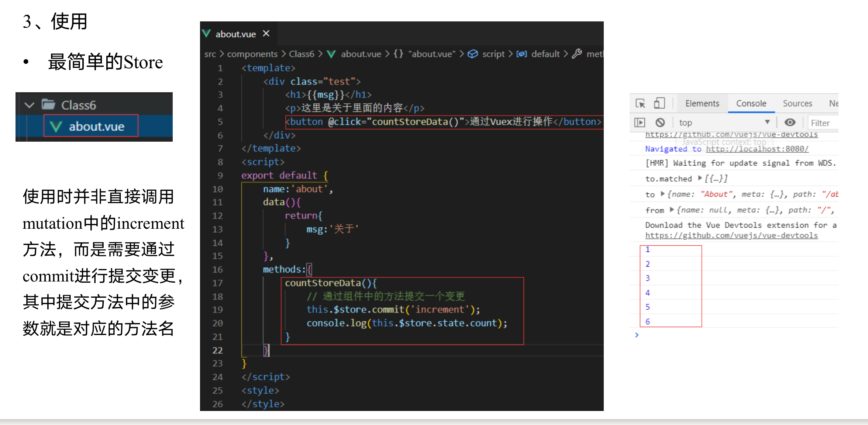Click the eye live expression icon
Image resolution: width=868 pixels, height=425 pixels.
(x=790, y=122)
